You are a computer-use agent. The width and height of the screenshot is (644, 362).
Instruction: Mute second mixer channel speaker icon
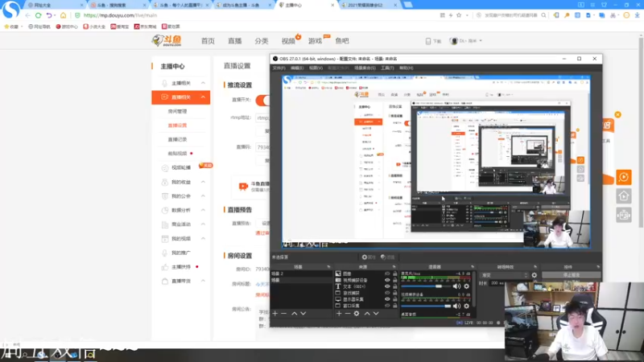pyautogui.click(x=456, y=306)
